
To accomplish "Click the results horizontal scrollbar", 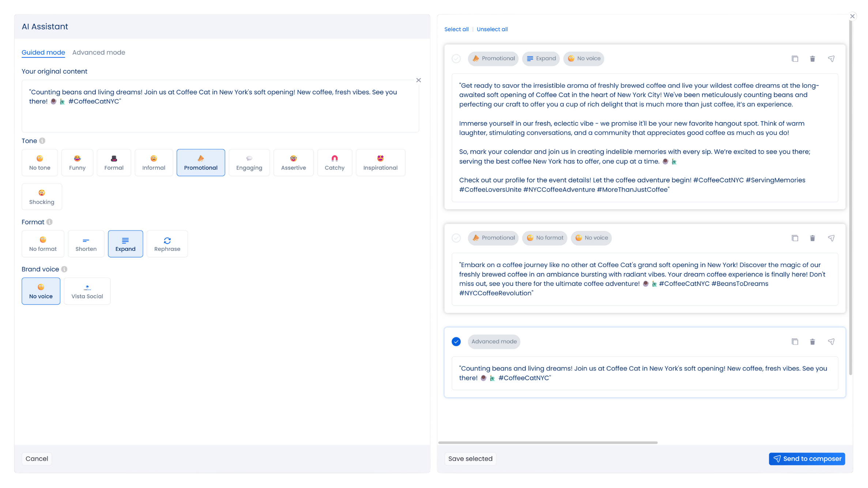I will 548,442.
